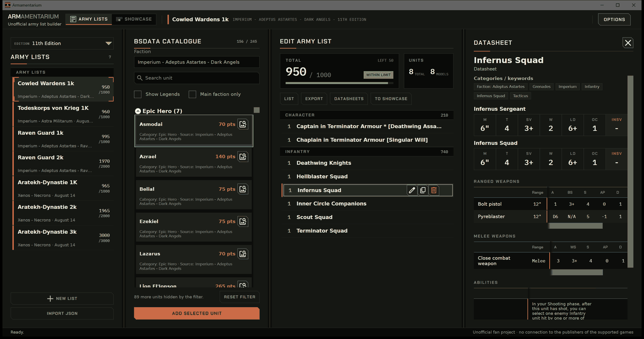The height and width of the screenshot is (339, 644).
Task: Click the Grenades keyword tag
Action: point(541,86)
